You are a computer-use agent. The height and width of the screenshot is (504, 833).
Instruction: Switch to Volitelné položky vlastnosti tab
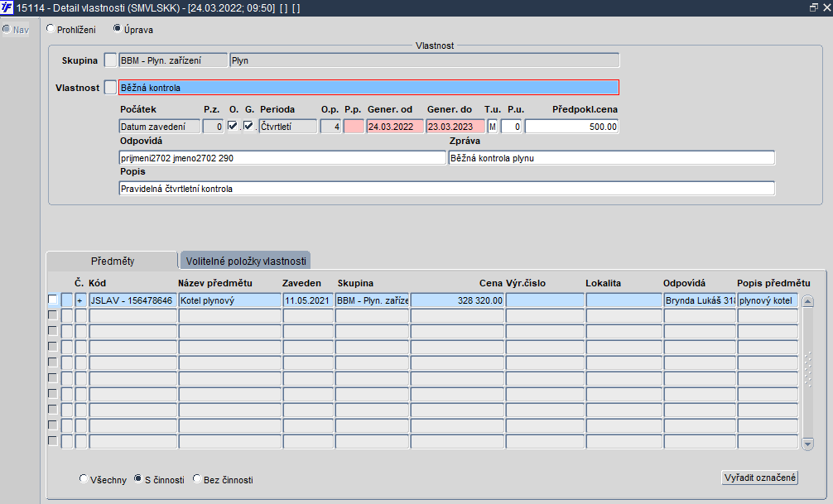tap(245, 261)
